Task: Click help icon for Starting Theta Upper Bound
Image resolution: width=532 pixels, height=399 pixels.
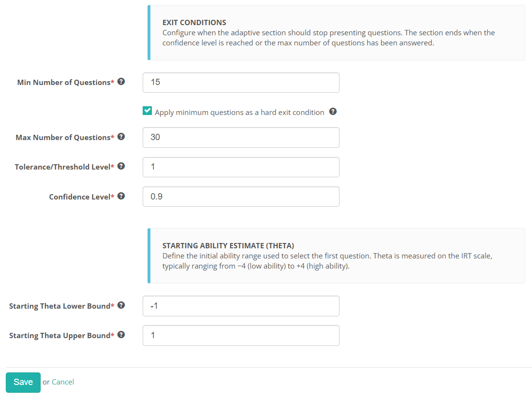Action: 121,335
